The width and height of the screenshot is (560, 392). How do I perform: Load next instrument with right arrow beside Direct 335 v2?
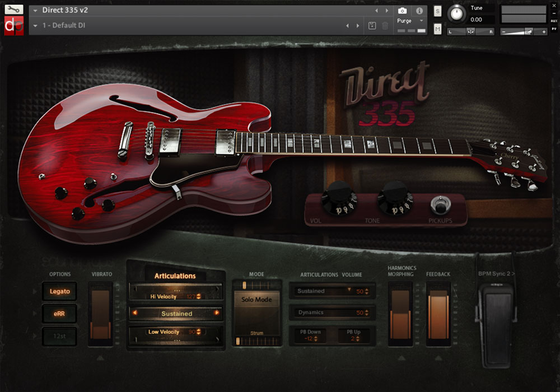pos(387,11)
